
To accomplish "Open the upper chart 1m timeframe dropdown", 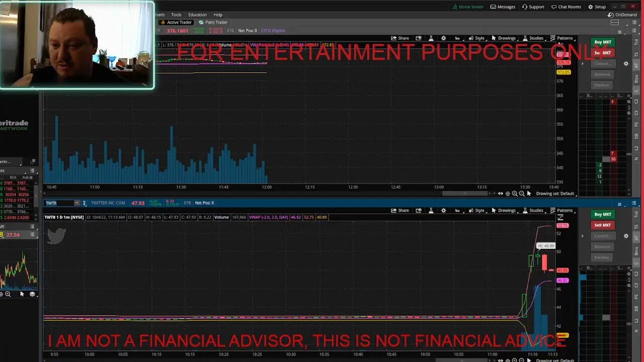I will click(457, 38).
